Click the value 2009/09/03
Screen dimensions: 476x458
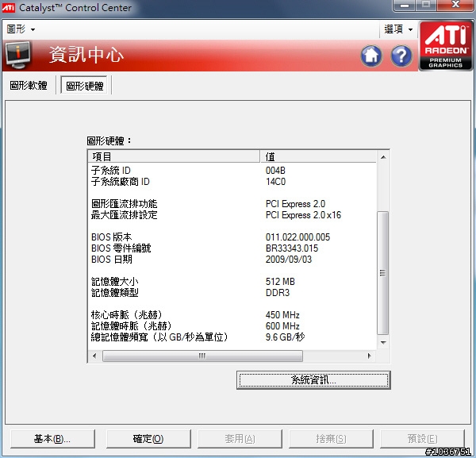tap(289, 260)
